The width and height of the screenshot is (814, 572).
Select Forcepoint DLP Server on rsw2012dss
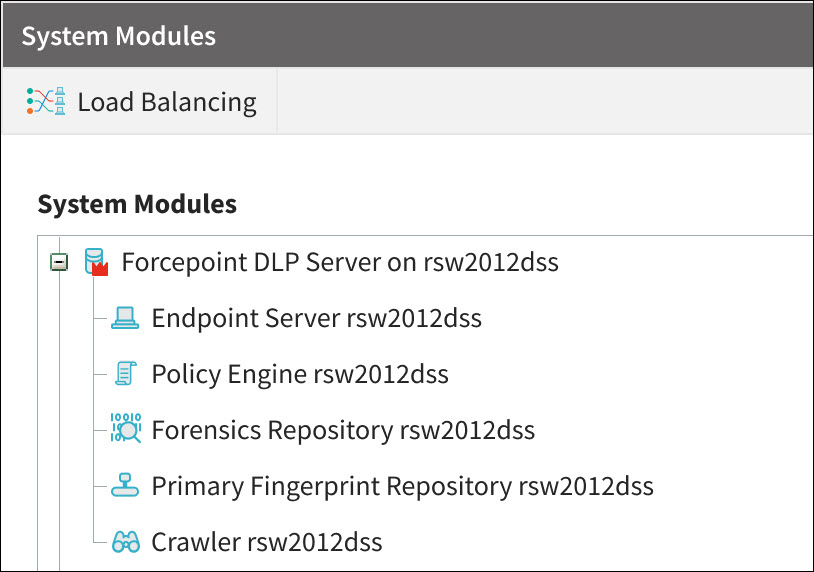tap(339, 263)
